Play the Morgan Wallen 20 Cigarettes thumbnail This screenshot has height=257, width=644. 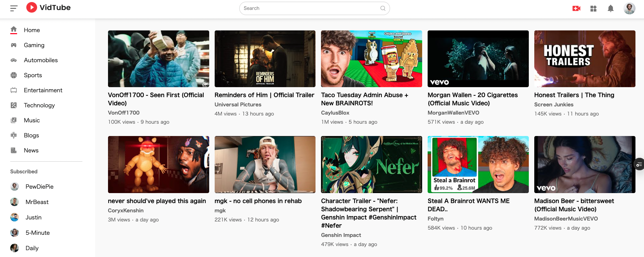478,59
